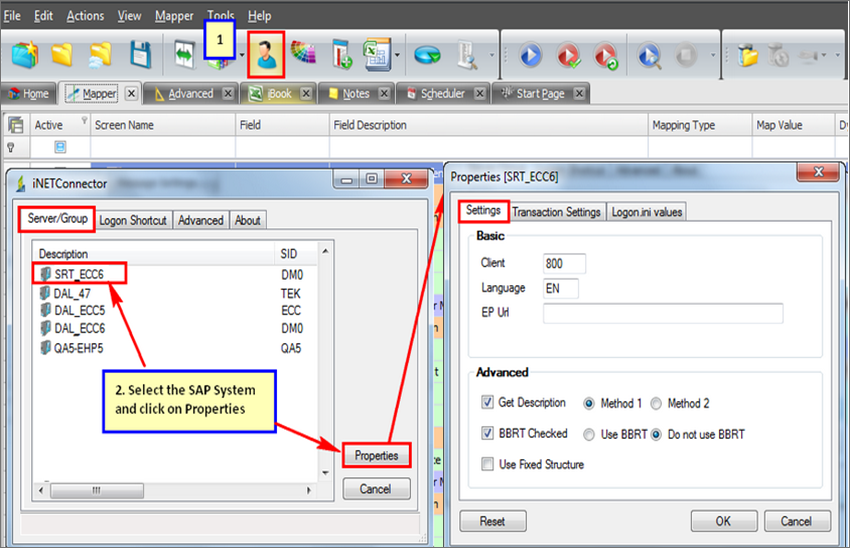Open the Help menu

(x=259, y=16)
